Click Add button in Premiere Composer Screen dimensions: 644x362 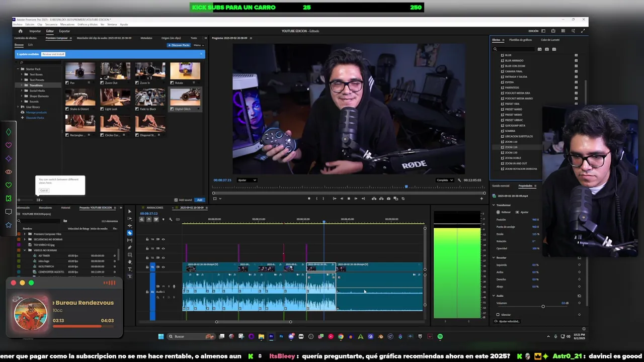click(x=200, y=200)
